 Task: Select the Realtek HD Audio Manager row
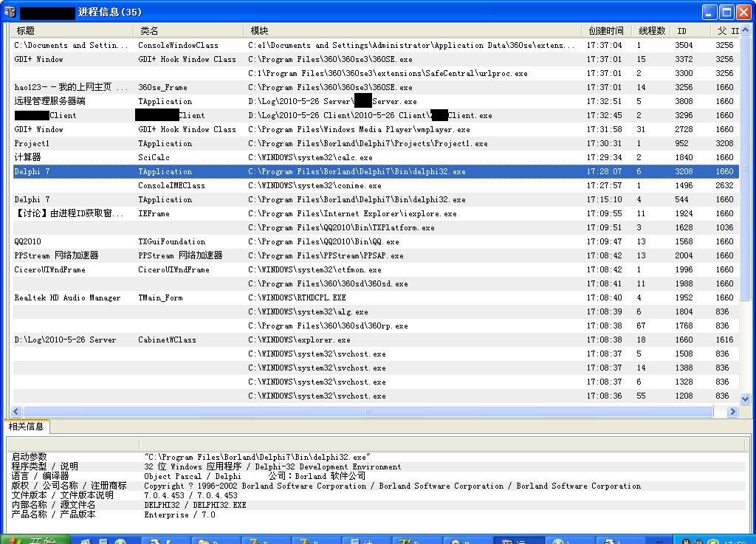376,297
